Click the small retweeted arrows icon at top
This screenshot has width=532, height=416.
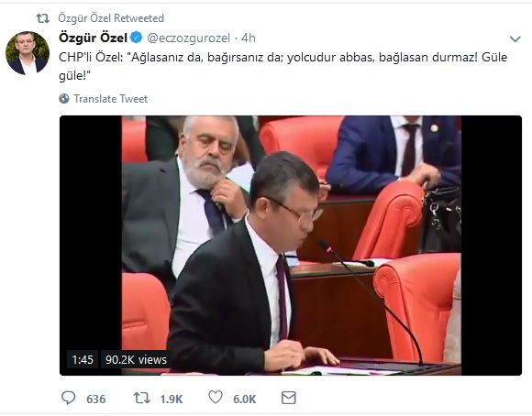click(43, 18)
